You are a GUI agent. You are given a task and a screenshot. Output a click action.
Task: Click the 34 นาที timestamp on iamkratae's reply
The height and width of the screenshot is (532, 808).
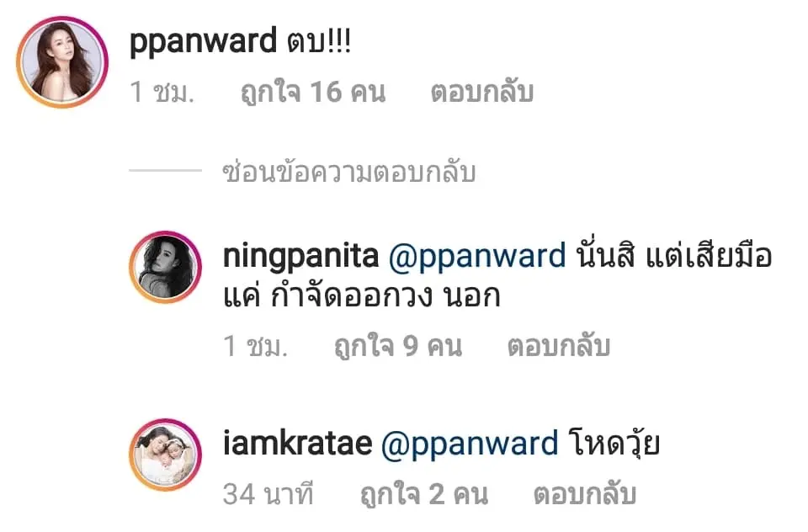pyautogui.click(x=268, y=494)
